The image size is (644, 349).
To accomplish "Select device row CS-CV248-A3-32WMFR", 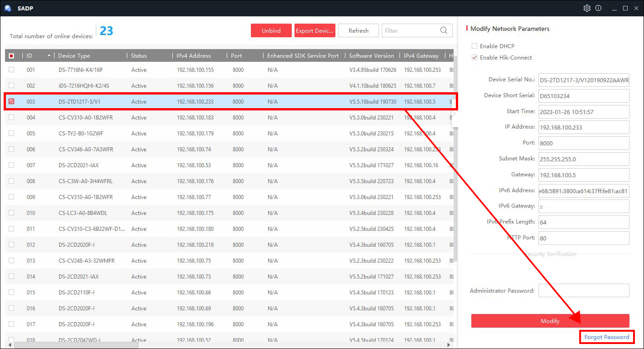I will [229, 260].
